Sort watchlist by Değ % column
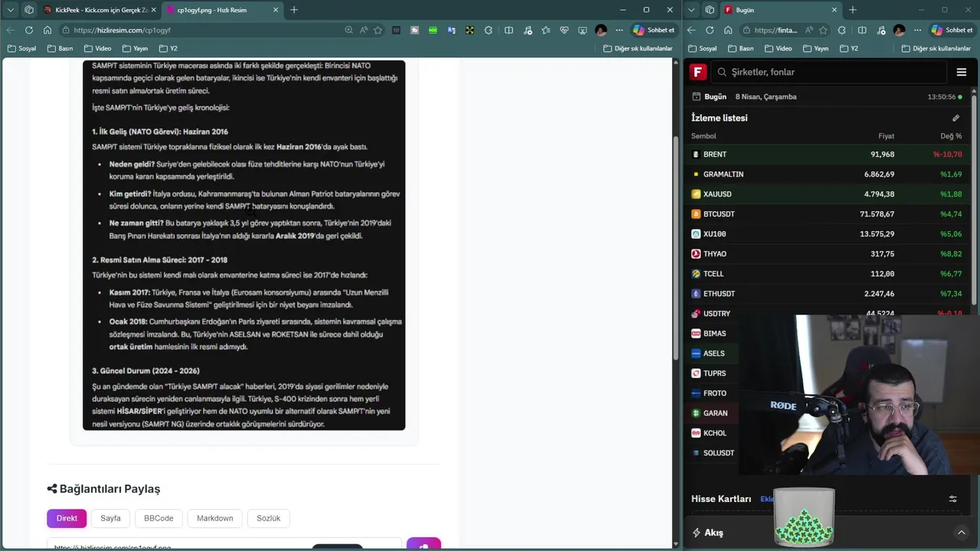This screenshot has height=551, width=980. pyautogui.click(x=951, y=136)
